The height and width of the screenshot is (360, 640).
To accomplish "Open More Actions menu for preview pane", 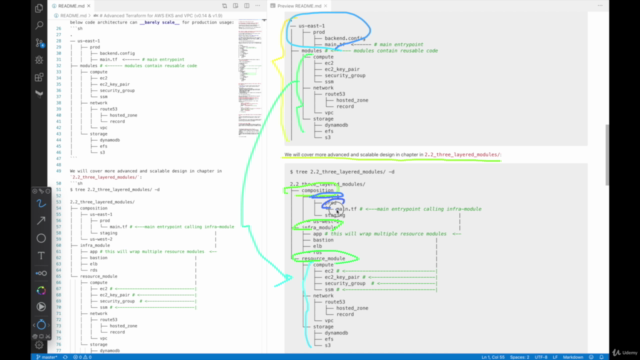I will 600,6.
